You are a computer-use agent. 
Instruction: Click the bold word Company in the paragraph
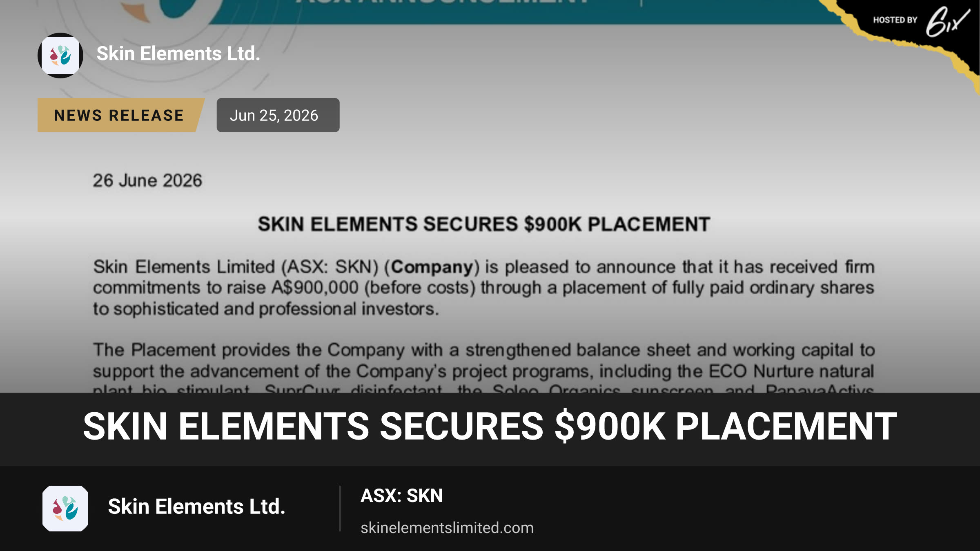pos(432,267)
